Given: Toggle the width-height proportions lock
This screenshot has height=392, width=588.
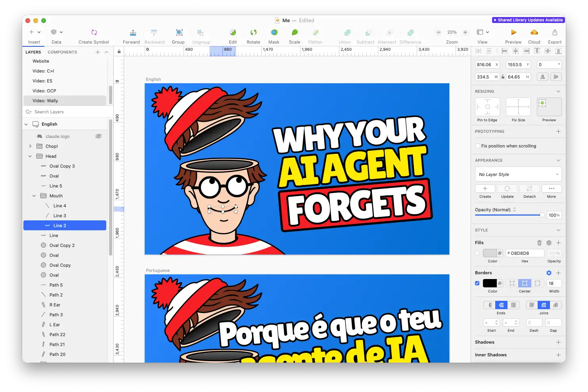Looking at the screenshot, I should [503, 77].
